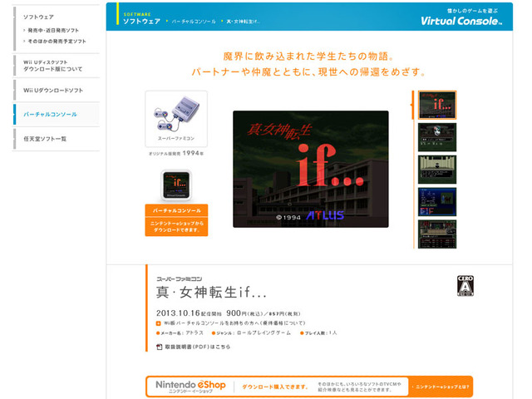The width and height of the screenshot is (532, 399).
Task: Open そのほかの発売予定ソフト sidebar sub-item
Action: coord(57,40)
